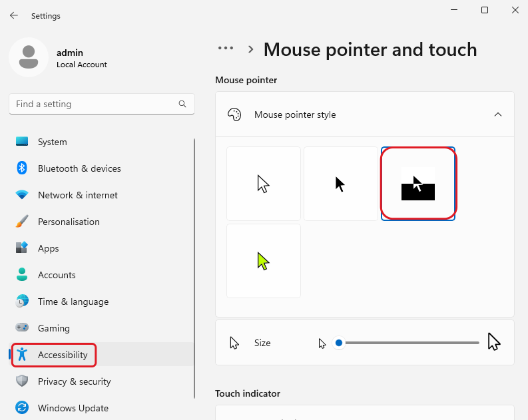This screenshot has width=528, height=420.
Task: Open the Accessibility settings category
Action: click(x=63, y=355)
